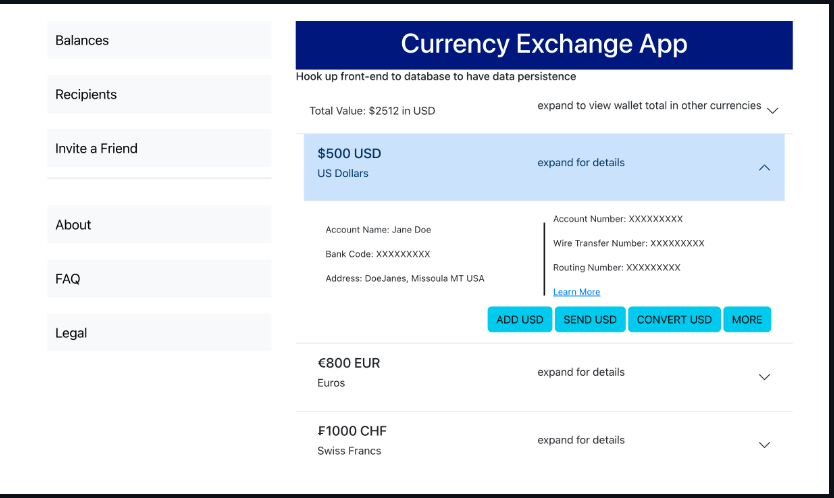The height and width of the screenshot is (498, 834).
Task: Click the $500 USD amount text
Action: click(349, 154)
